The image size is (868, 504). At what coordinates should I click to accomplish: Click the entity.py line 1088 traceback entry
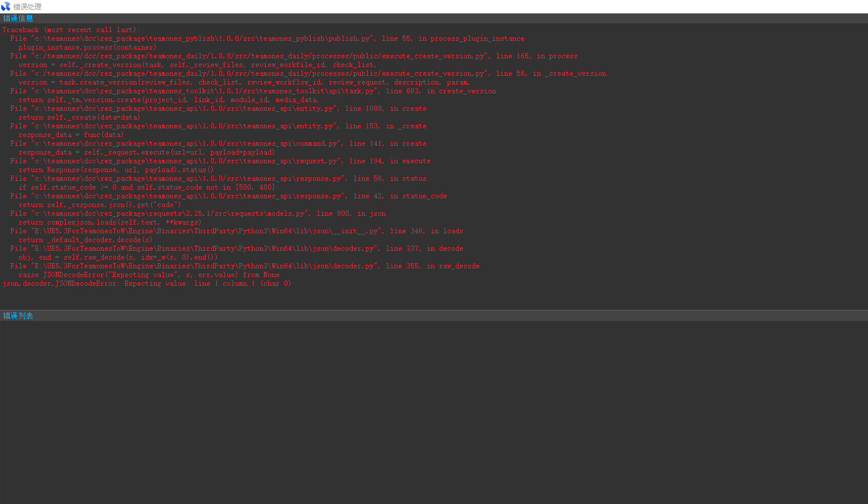(x=218, y=108)
